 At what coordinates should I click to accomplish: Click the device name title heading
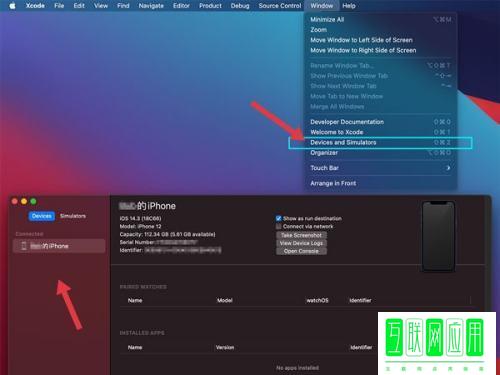coord(147,206)
